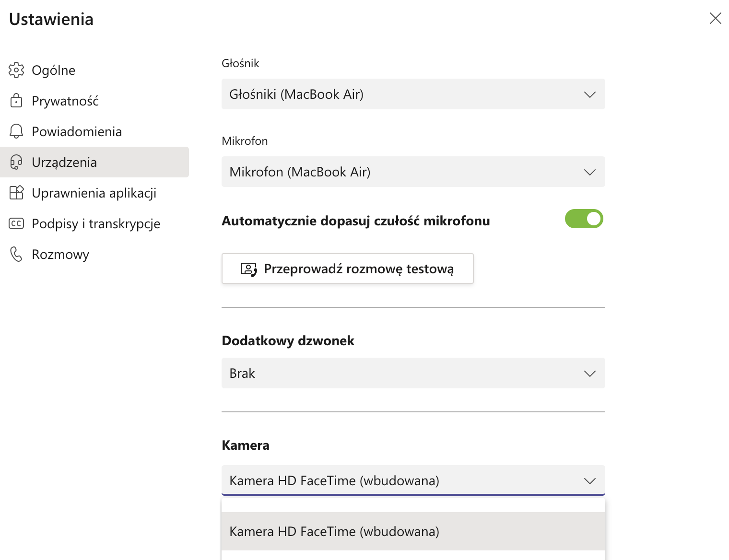Viewport: 729px width, 560px height.
Task: Click the padlock icon beside Prywatność
Action: [16, 101]
